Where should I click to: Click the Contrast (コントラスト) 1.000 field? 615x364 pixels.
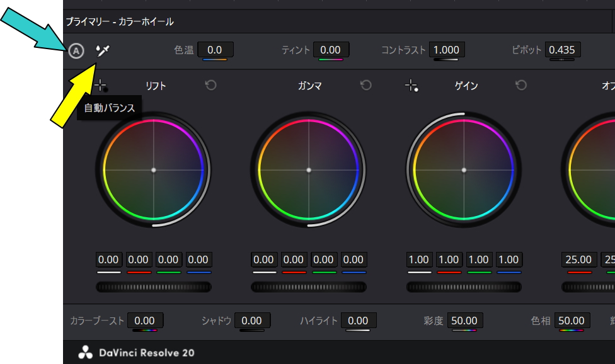446,50
